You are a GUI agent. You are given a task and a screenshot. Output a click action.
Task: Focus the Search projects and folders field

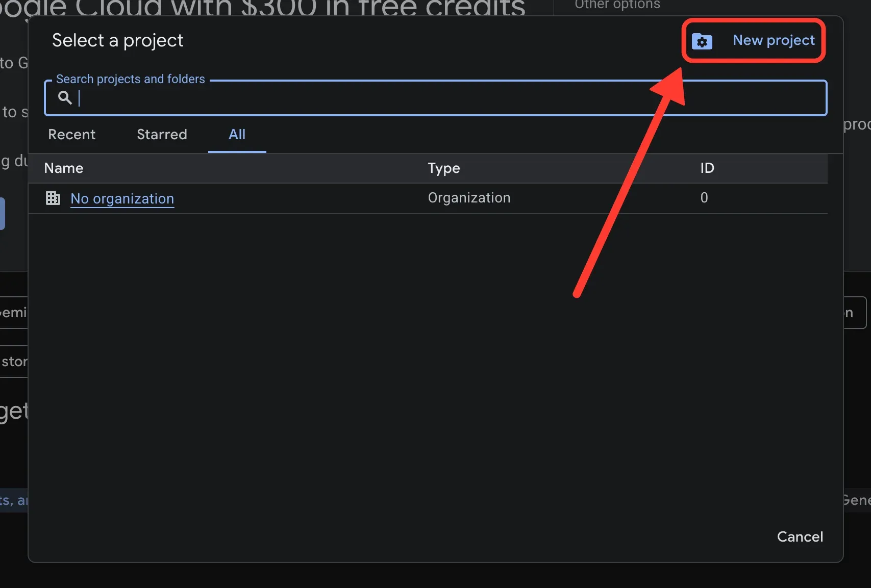tap(436, 98)
